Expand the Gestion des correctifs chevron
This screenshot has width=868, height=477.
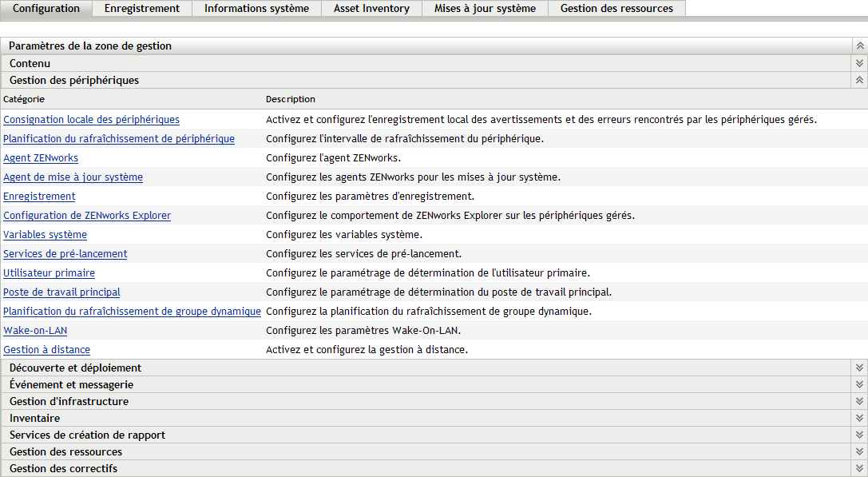[x=859, y=468]
